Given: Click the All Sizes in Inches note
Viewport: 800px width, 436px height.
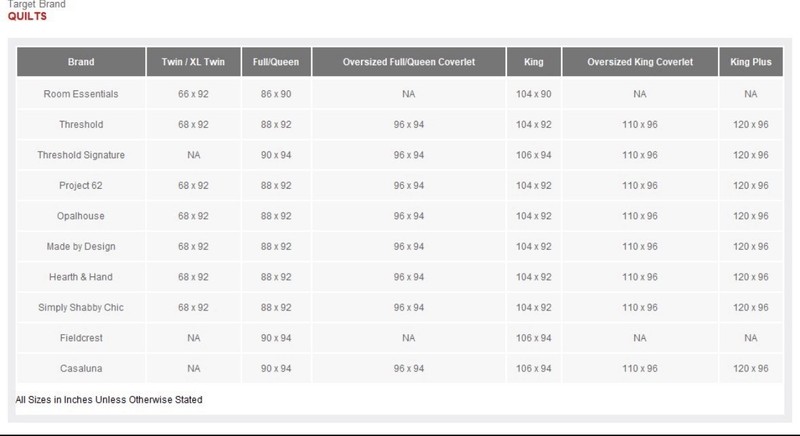Looking at the screenshot, I should click(x=109, y=400).
